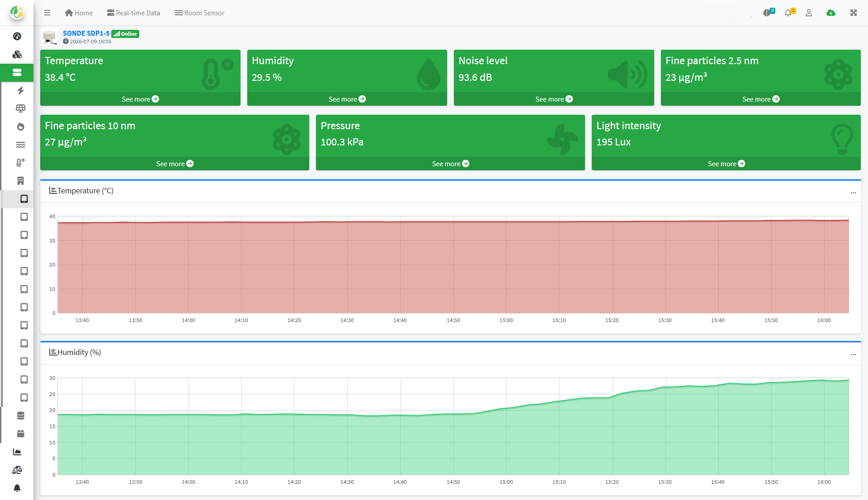Open top bar notifications bell with badge
The image size is (868, 500).
tap(790, 12)
